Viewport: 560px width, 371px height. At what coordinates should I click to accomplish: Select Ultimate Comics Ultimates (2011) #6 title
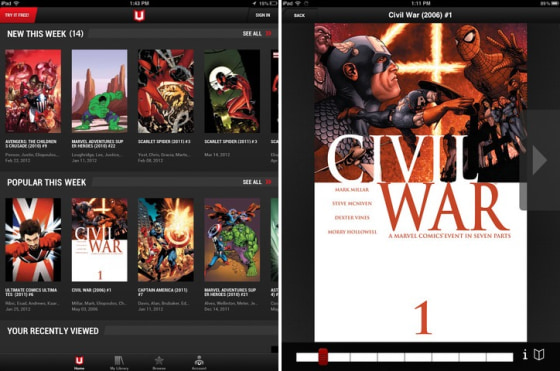click(x=31, y=292)
